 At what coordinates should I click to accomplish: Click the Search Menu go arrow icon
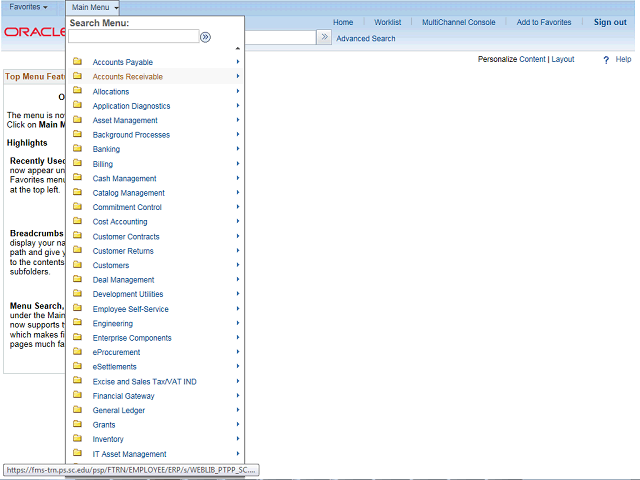205,38
